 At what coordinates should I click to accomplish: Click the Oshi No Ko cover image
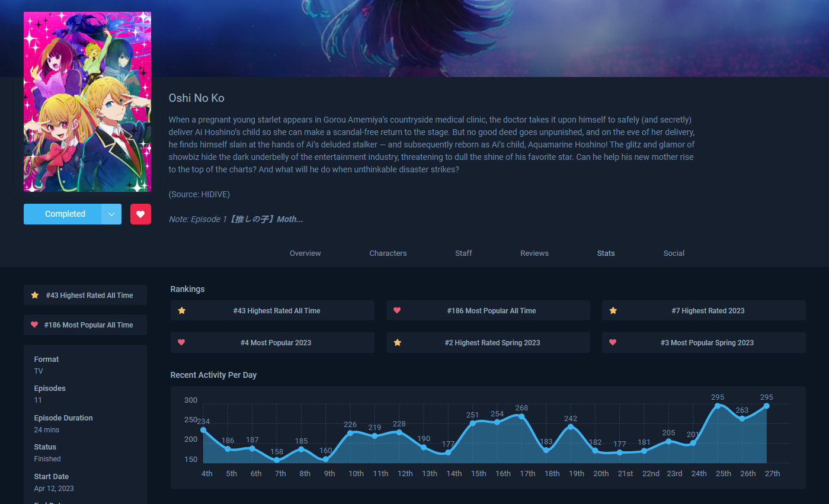point(87,102)
